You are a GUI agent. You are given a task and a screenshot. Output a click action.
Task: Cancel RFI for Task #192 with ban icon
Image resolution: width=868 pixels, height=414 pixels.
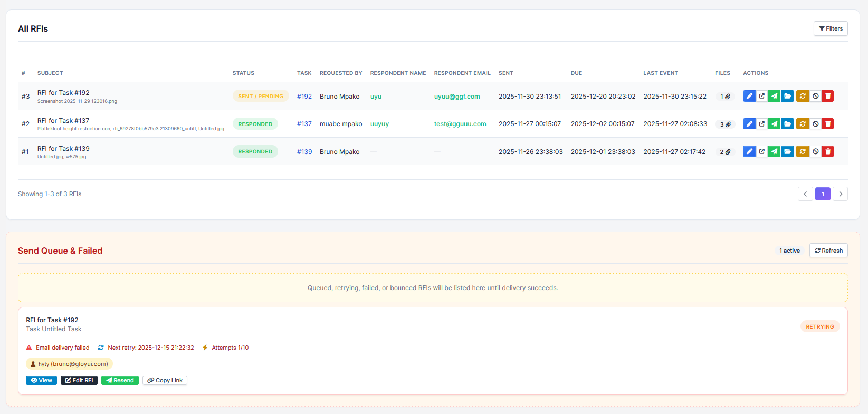[815, 96]
